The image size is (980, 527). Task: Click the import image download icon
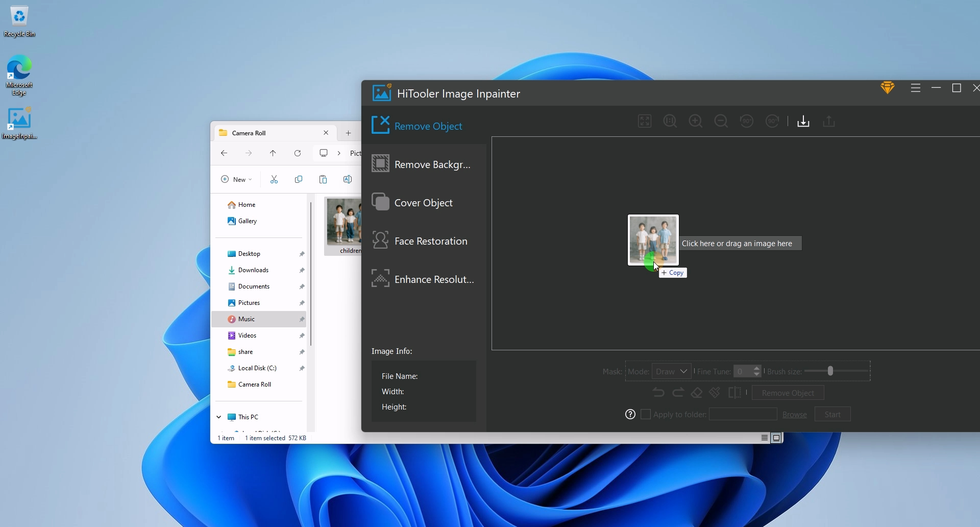(x=803, y=122)
